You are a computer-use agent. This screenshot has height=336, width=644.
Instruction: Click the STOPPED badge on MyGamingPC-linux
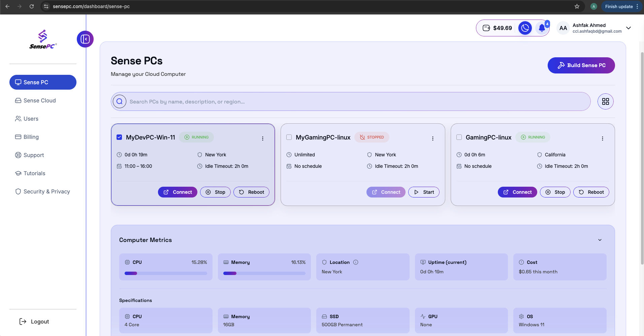click(372, 137)
